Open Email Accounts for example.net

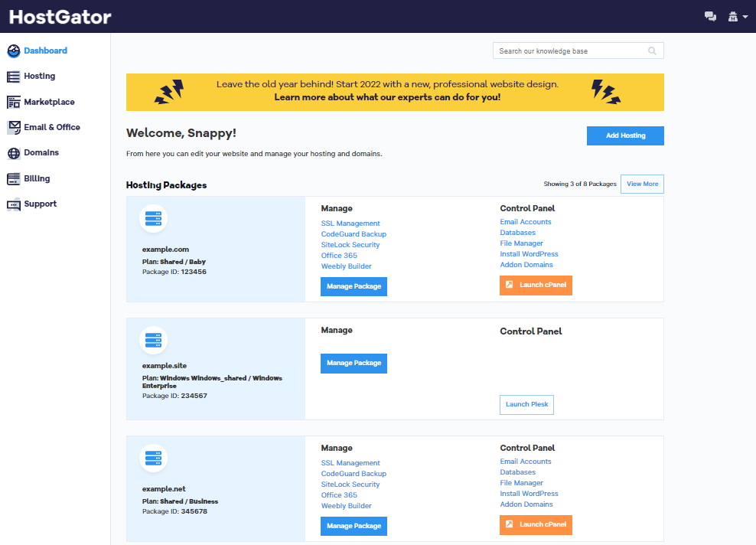(x=526, y=462)
